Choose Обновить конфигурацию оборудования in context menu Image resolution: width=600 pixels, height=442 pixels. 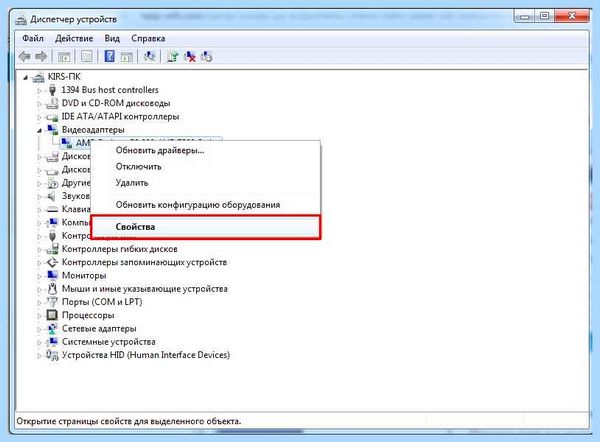[205, 205]
